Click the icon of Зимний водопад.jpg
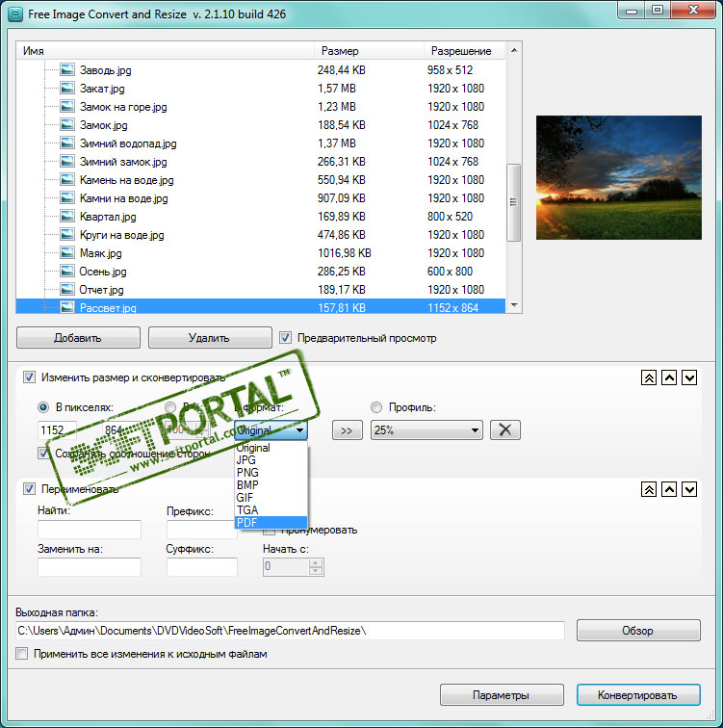The image size is (723, 728). pos(67,143)
